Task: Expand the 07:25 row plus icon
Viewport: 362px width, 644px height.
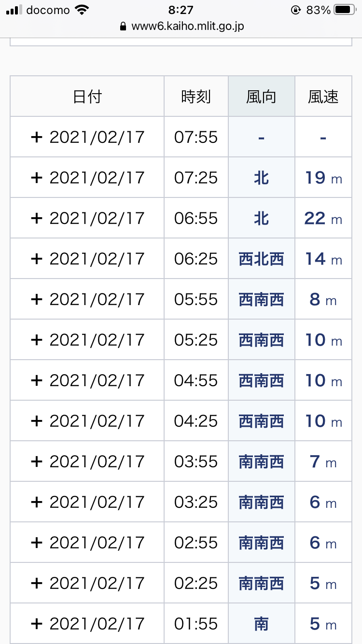Action: (37, 178)
